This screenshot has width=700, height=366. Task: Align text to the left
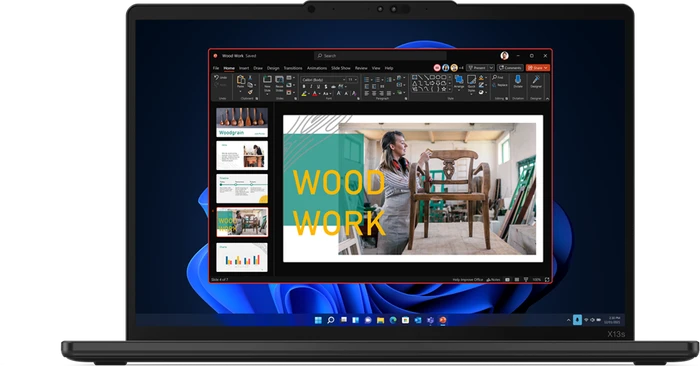point(367,94)
